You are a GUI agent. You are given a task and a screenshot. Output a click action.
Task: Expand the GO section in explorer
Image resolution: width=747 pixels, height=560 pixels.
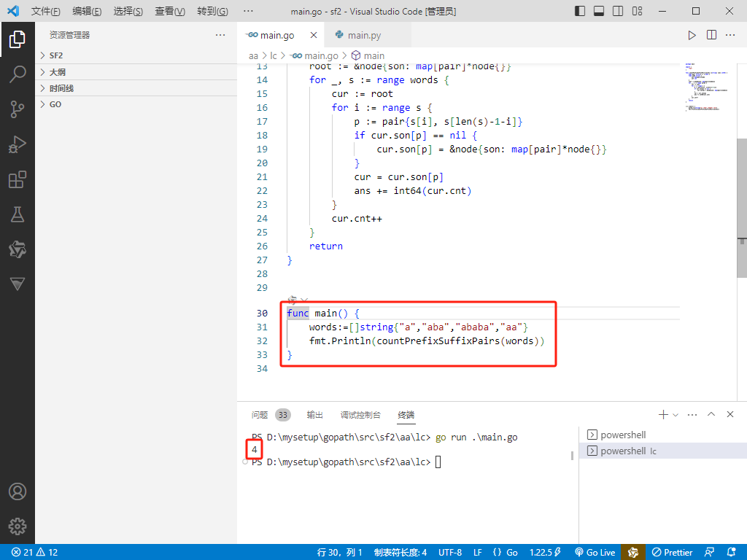point(136,104)
